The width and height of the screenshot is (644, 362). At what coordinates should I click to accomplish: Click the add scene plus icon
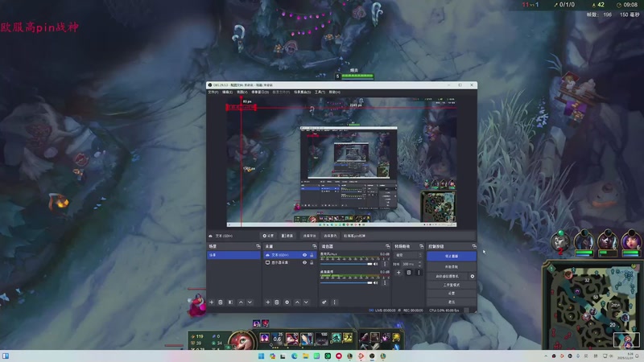click(x=212, y=302)
